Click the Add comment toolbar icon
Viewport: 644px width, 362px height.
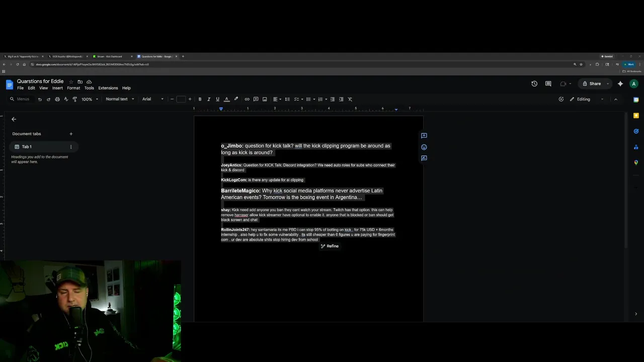coord(256,99)
